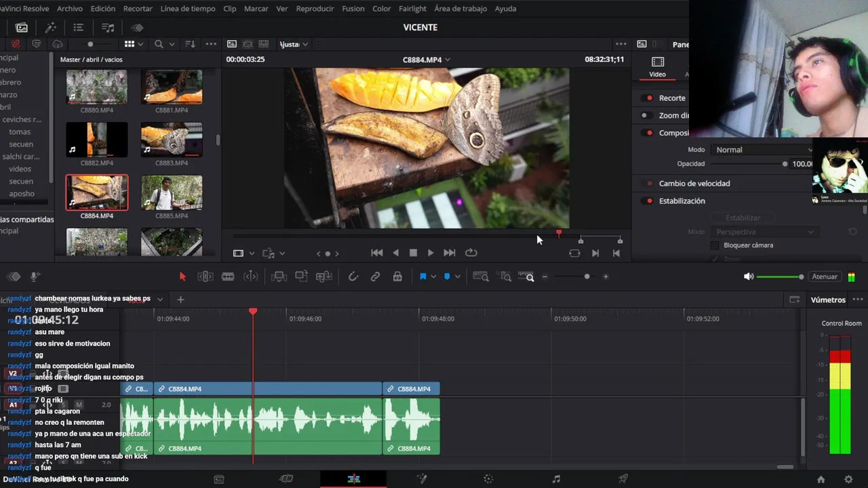The width and height of the screenshot is (868, 488).
Task: Open the Modo Normal composite dropdown
Action: 763,150
